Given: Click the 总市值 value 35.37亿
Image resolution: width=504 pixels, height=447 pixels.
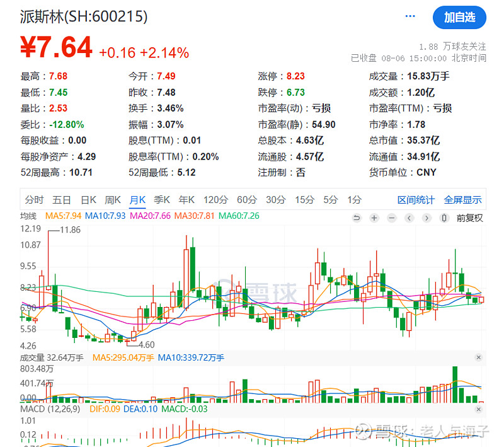Looking at the screenshot, I should [423, 141].
